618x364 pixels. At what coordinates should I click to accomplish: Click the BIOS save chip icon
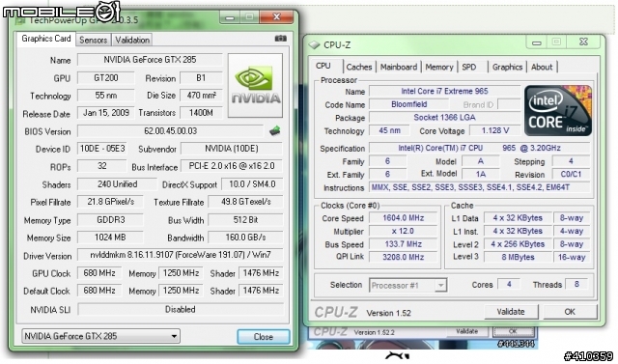click(x=274, y=130)
